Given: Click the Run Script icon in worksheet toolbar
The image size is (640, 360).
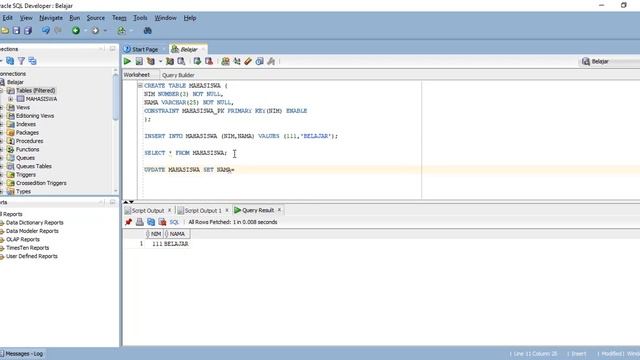Looking at the screenshot, I should click(139, 61).
